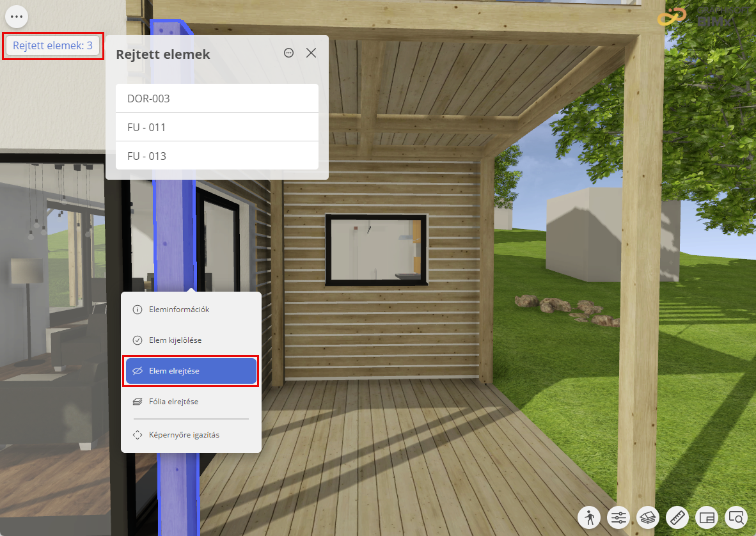Choose Elem kijelölése from context menu

pyautogui.click(x=191, y=340)
